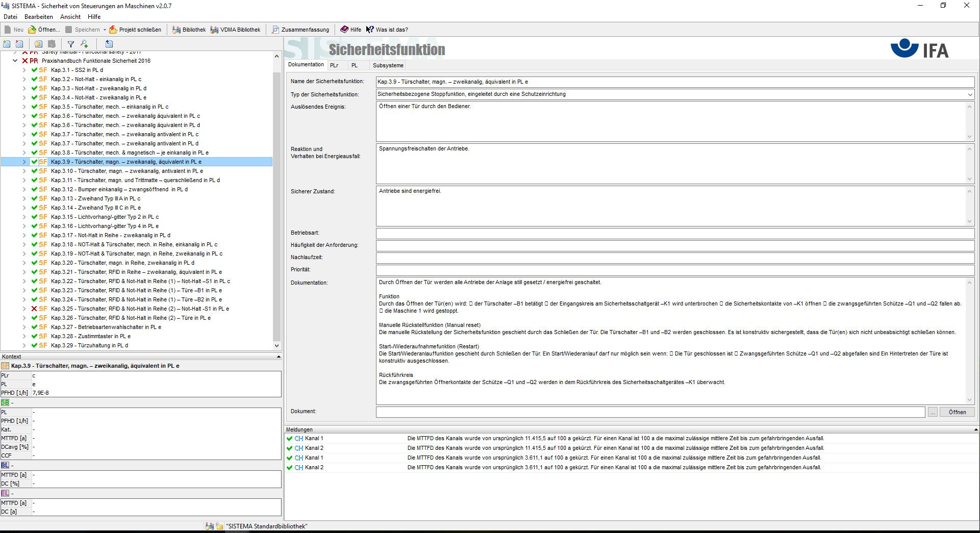Close the project via Projekt schließen

coord(135,30)
